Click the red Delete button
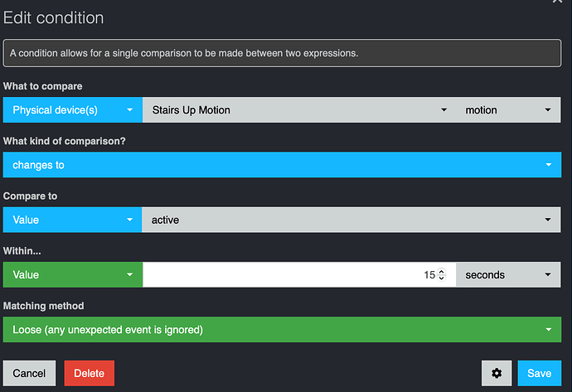The width and height of the screenshot is (572, 392). (x=89, y=373)
